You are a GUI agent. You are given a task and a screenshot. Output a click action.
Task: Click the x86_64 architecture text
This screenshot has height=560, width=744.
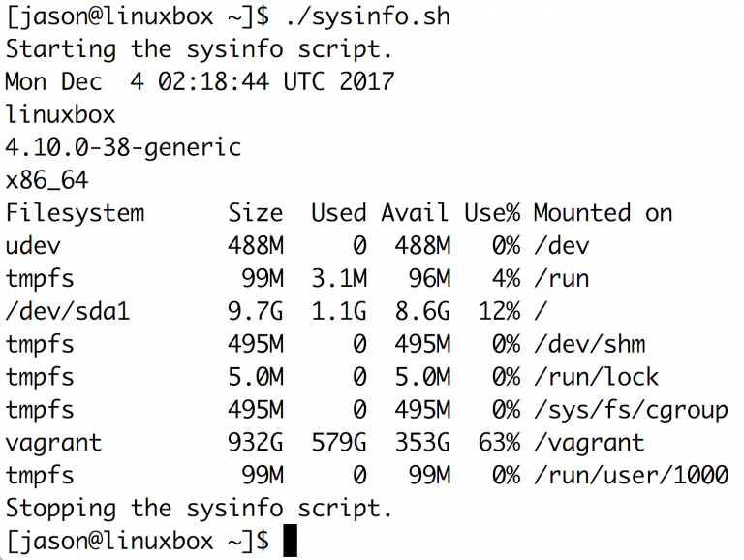click(x=46, y=180)
